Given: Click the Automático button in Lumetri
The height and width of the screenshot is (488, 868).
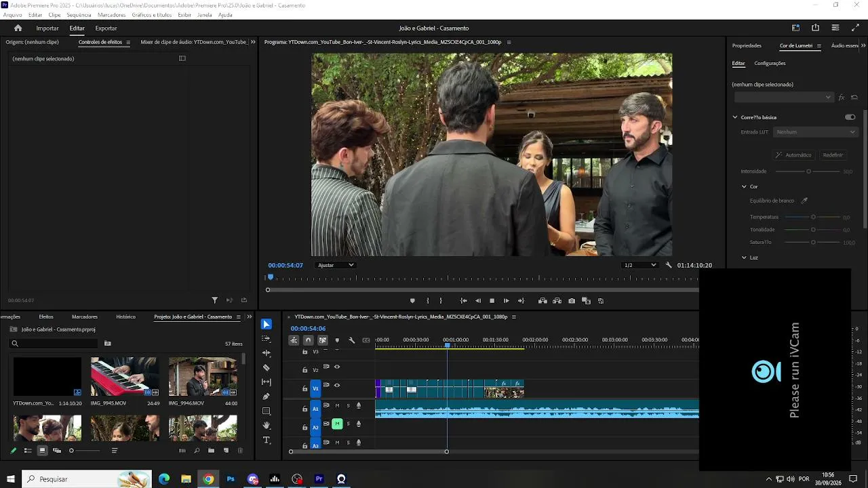Looking at the screenshot, I should tap(793, 155).
